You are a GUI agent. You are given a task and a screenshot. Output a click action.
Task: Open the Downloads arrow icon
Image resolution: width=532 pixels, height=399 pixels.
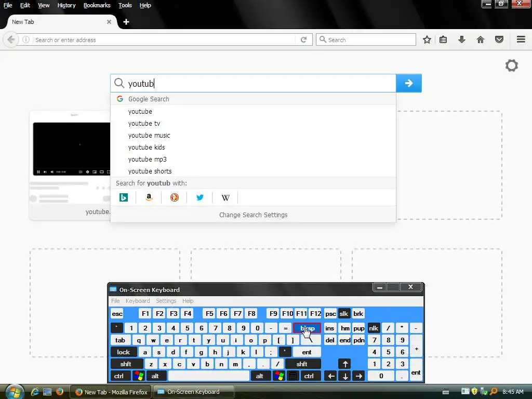click(x=461, y=39)
